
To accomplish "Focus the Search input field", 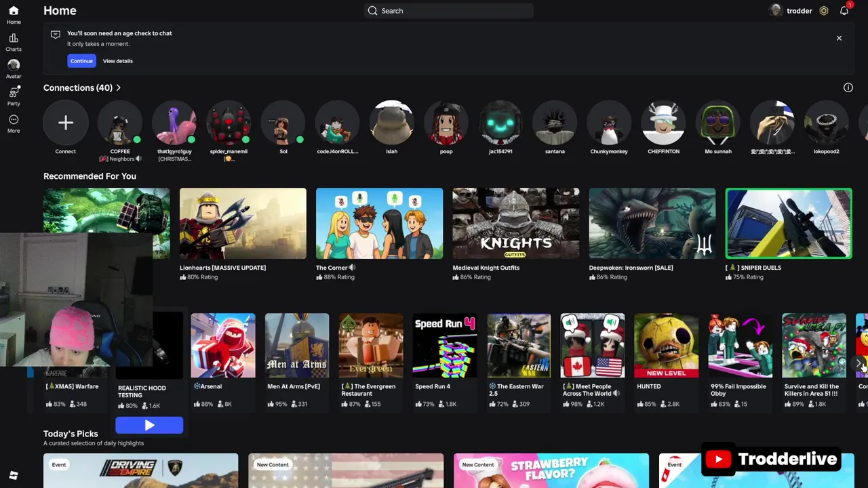I will pos(449,11).
